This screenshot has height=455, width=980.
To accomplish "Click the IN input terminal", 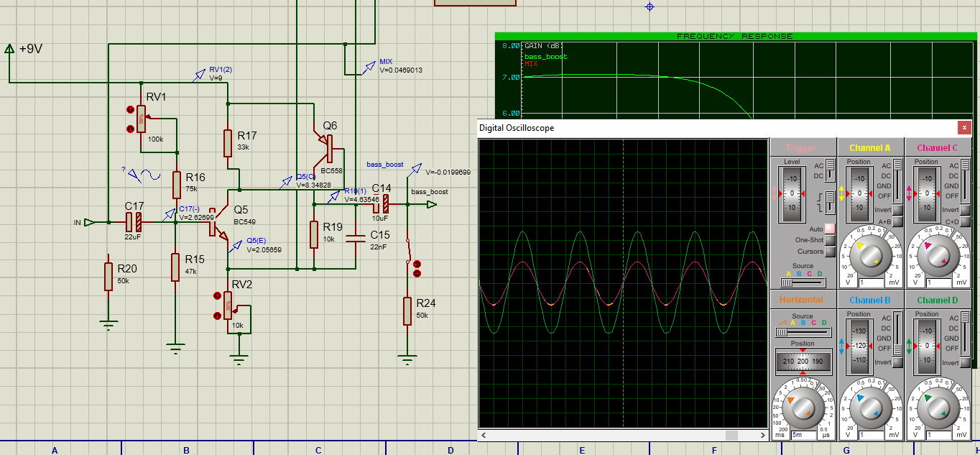I will coord(89,222).
